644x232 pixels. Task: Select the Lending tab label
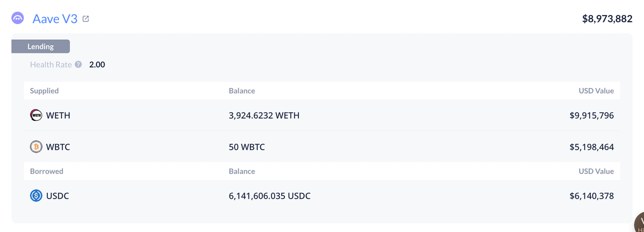click(41, 47)
